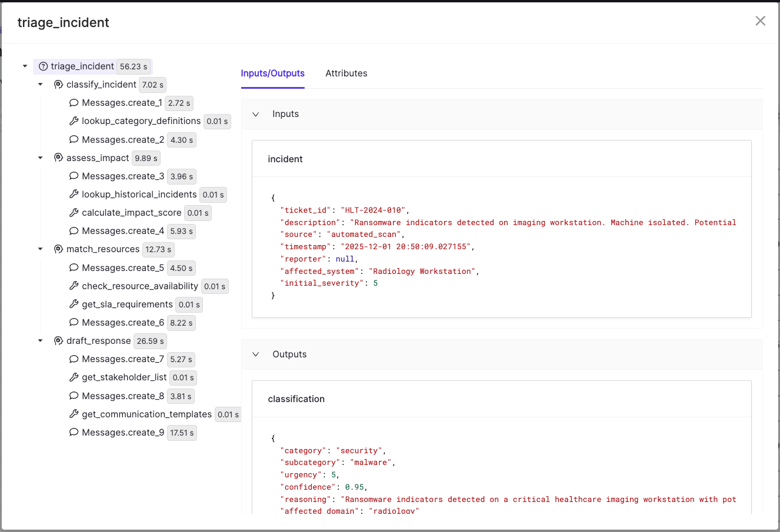The width and height of the screenshot is (780, 532).
Task: Open the calculate_impact_score tool span
Action: (x=132, y=213)
